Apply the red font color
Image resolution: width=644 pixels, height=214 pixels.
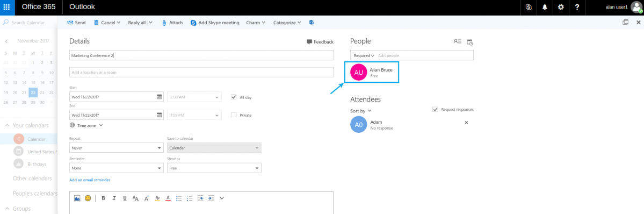coord(168,198)
